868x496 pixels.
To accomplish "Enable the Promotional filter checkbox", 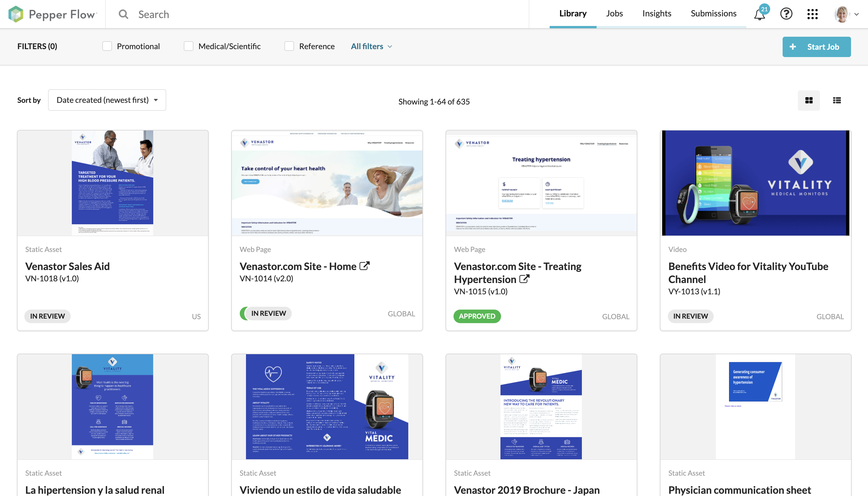I will [x=107, y=46].
